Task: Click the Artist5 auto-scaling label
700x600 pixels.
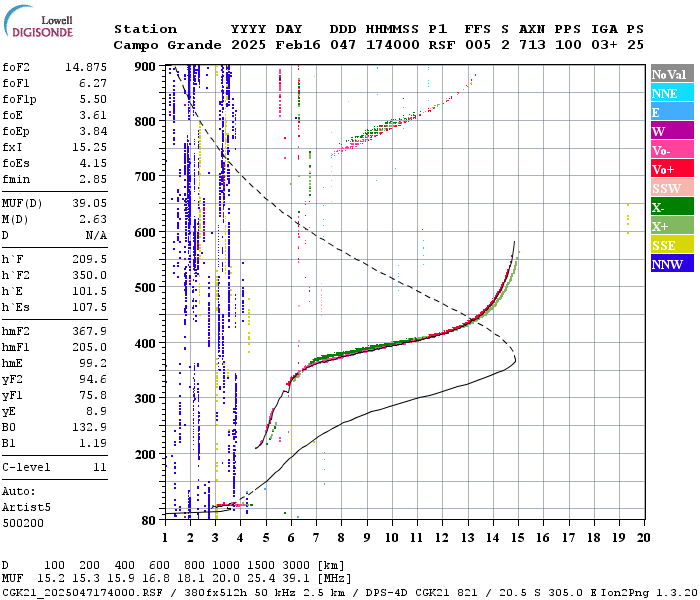Action: (26, 508)
